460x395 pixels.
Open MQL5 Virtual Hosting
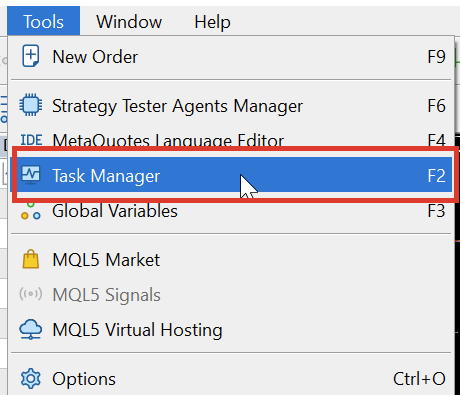click(x=231, y=330)
